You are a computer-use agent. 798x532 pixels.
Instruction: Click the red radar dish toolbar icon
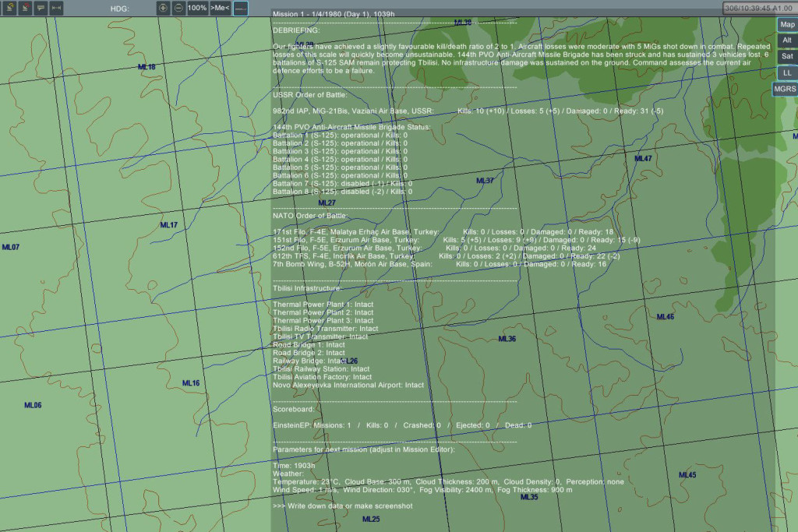25,8
